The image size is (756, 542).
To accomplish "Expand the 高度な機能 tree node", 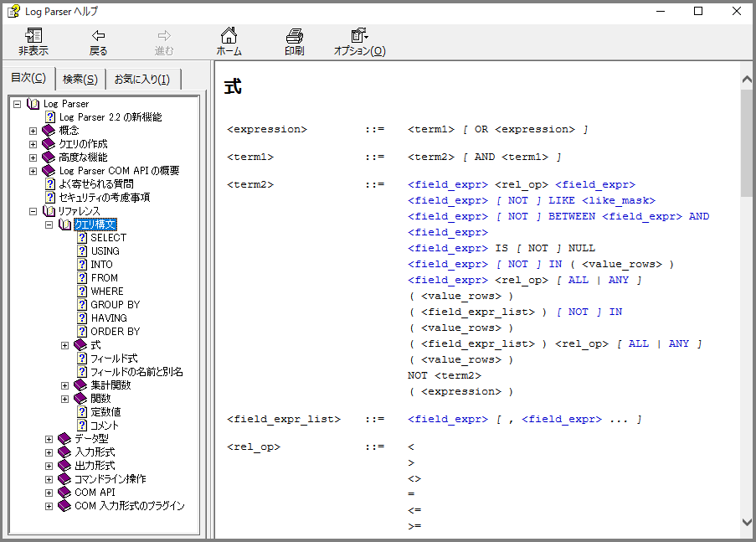I will pos(33,157).
